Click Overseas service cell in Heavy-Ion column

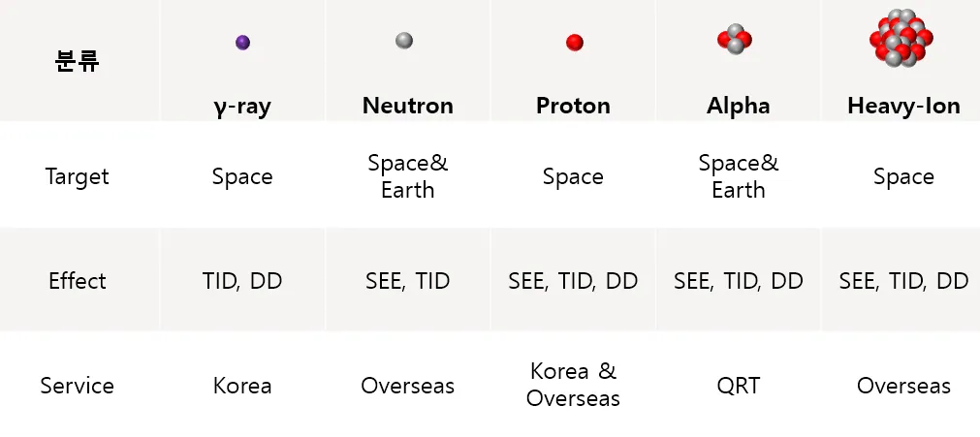coord(903,386)
